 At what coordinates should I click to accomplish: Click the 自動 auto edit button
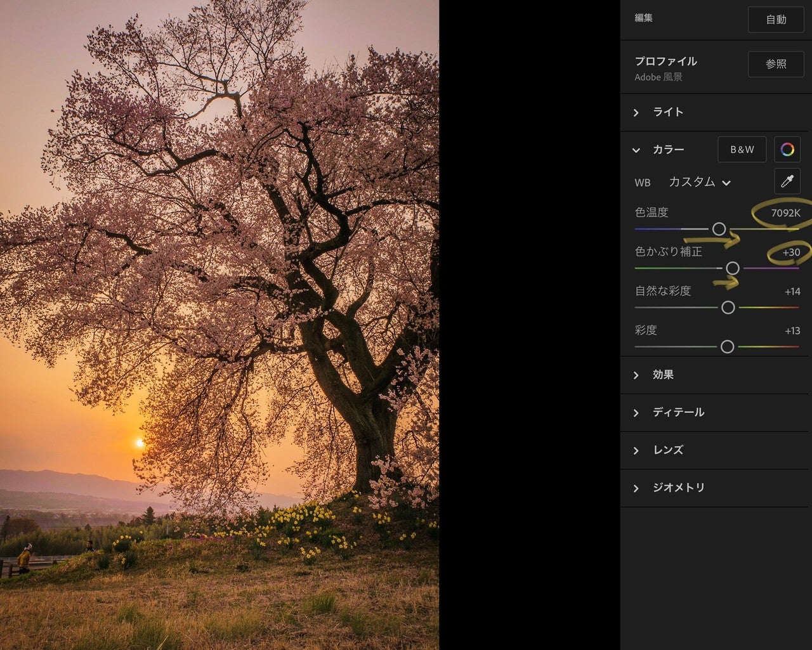[776, 20]
